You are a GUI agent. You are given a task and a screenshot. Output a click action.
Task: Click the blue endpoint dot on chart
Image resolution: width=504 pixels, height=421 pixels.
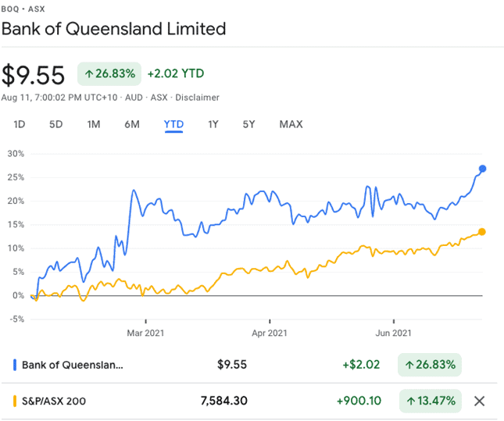coord(482,169)
